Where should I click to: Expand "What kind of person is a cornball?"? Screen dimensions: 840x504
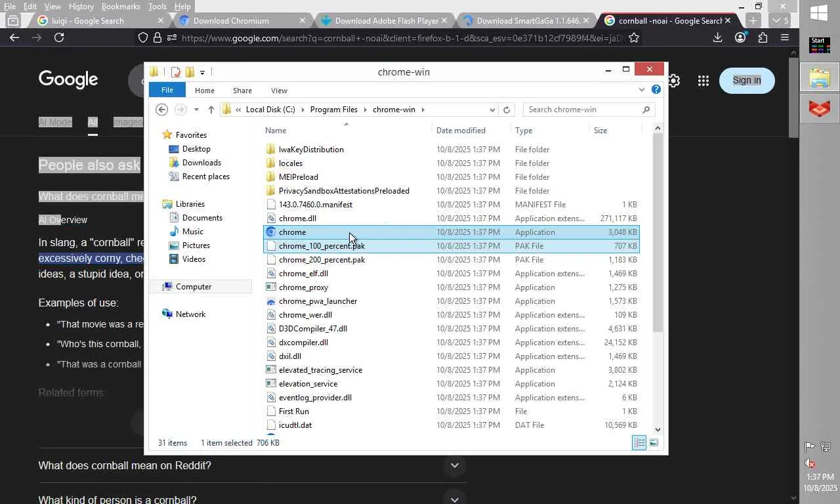[x=454, y=499]
